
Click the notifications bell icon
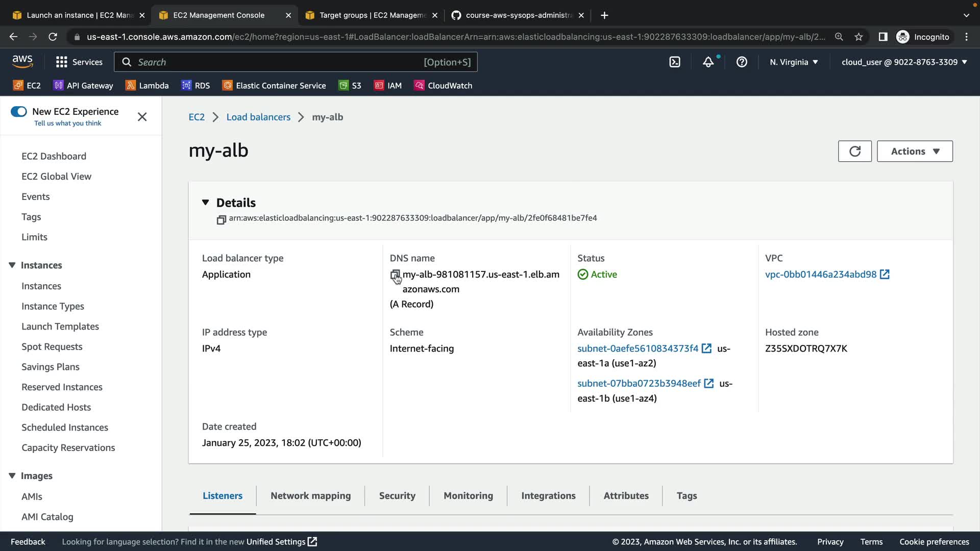(708, 62)
